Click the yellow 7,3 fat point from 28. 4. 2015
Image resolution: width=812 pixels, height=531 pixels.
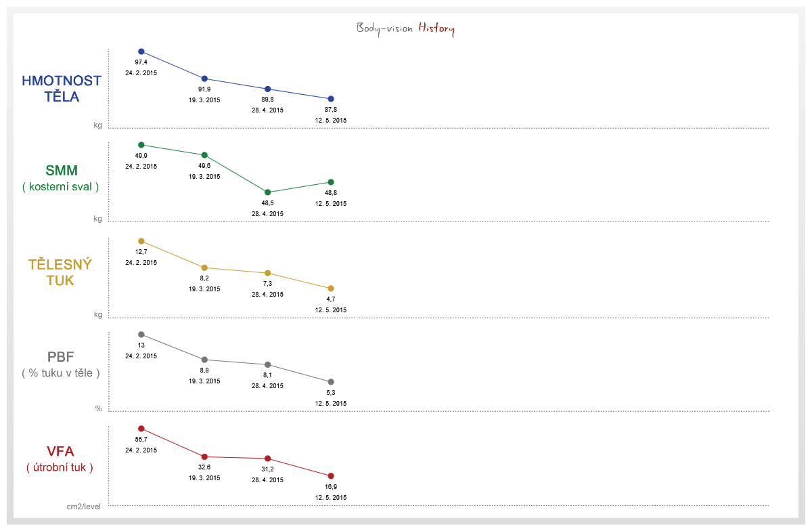click(267, 273)
